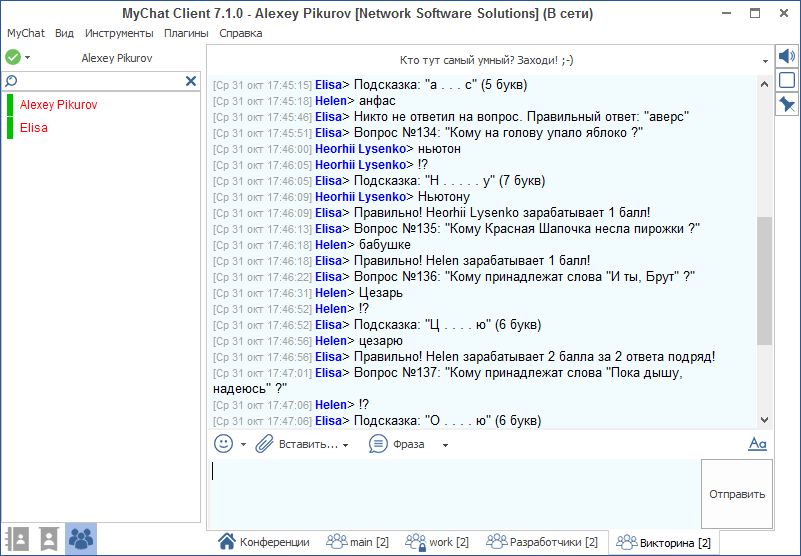801x556 pixels.
Task: Open the Инструменты menu
Action: pyautogui.click(x=119, y=33)
